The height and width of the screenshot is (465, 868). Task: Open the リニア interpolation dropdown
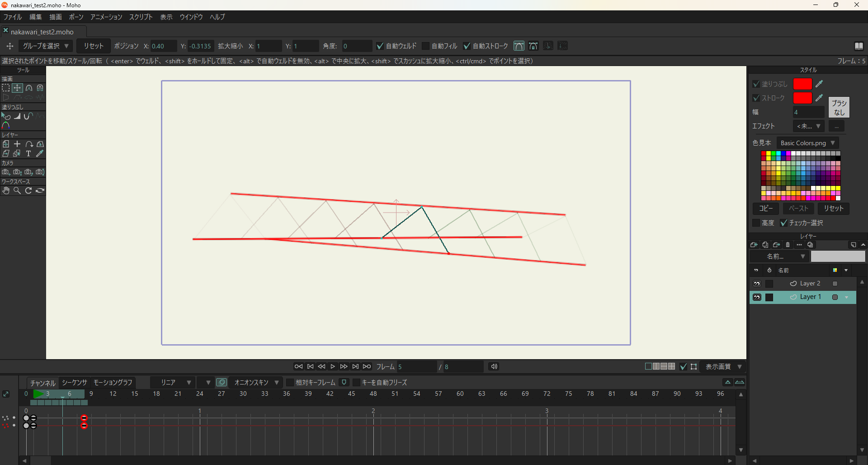click(x=175, y=383)
